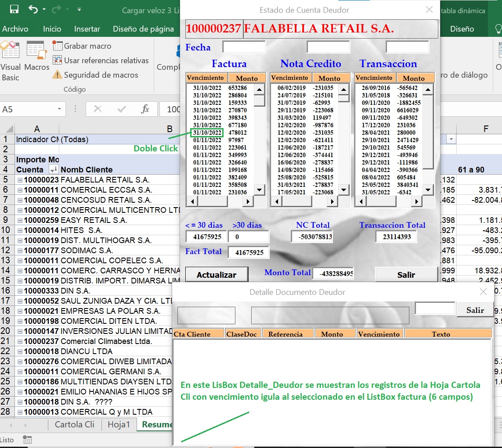The height and width of the screenshot is (448, 502).
Task: Click the Monto Total value field
Action: (x=333, y=273)
